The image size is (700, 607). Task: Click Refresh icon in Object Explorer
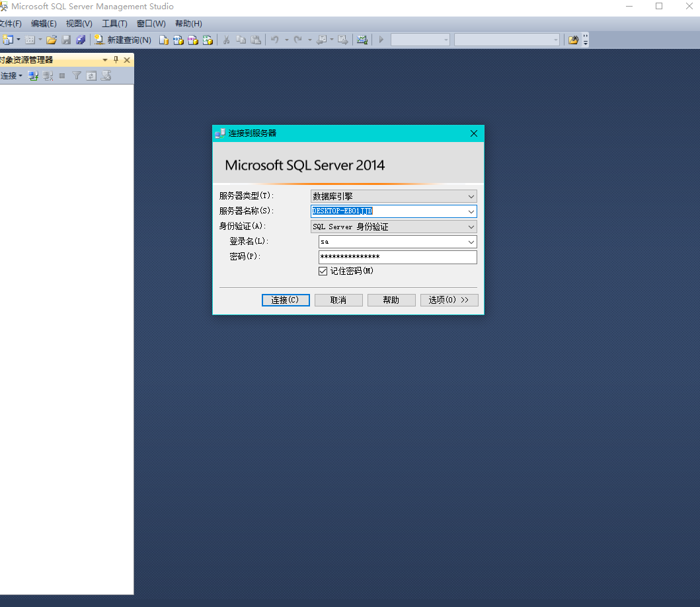pos(91,76)
